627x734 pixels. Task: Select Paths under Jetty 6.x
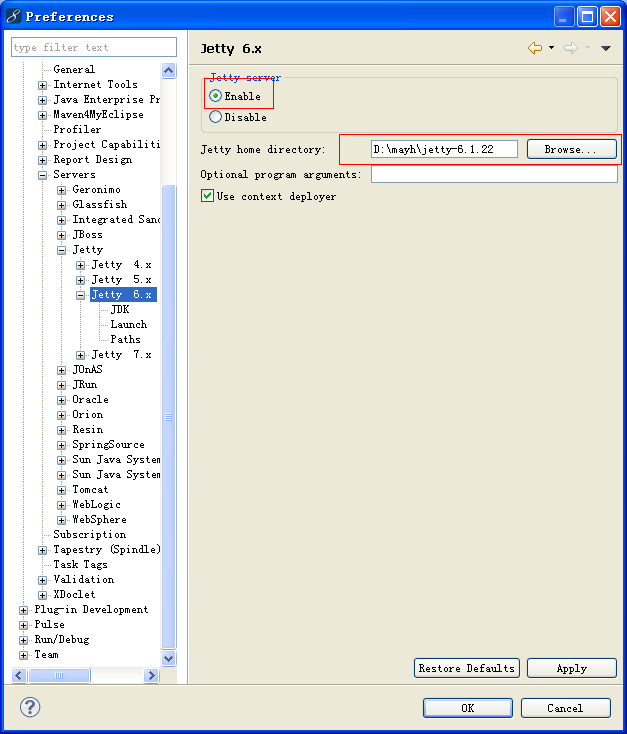coord(125,339)
